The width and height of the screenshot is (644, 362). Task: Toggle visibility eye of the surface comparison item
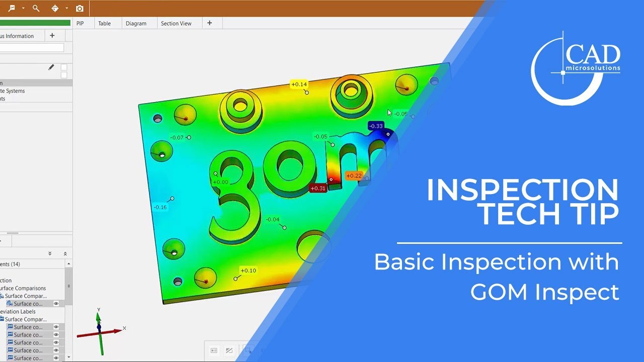click(x=56, y=304)
